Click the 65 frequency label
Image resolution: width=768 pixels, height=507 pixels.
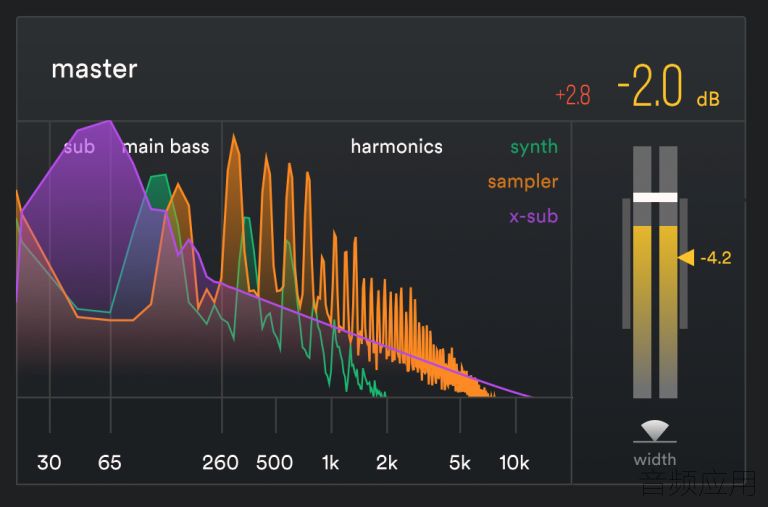click(x=109, y=462)
